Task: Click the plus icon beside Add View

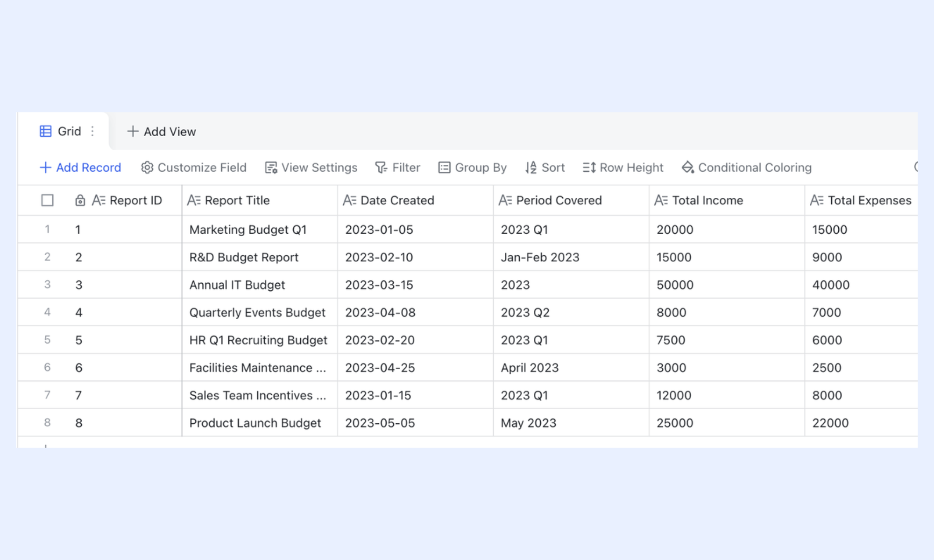Action: [133, 132]
